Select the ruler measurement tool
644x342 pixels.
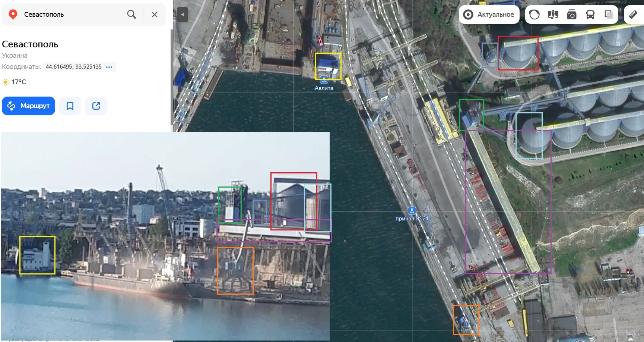(633, 15)
